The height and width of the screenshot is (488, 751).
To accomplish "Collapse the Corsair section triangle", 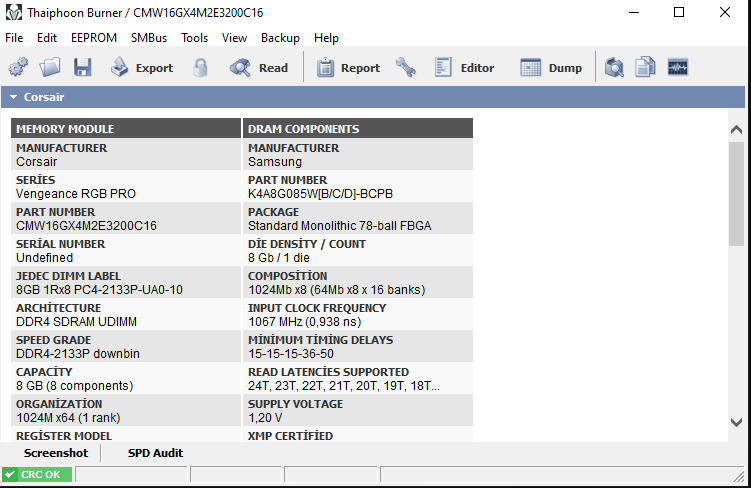I will click(13, 97).
